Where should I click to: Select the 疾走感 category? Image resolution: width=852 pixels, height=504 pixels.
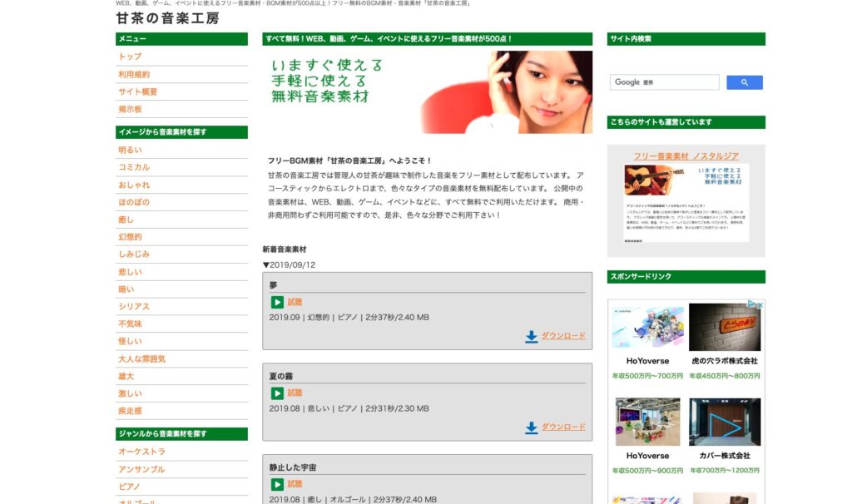[130, 411]
